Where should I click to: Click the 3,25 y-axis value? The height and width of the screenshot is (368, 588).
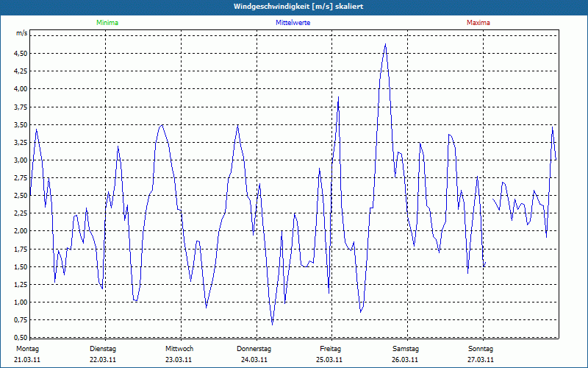(x=21, y=142)
